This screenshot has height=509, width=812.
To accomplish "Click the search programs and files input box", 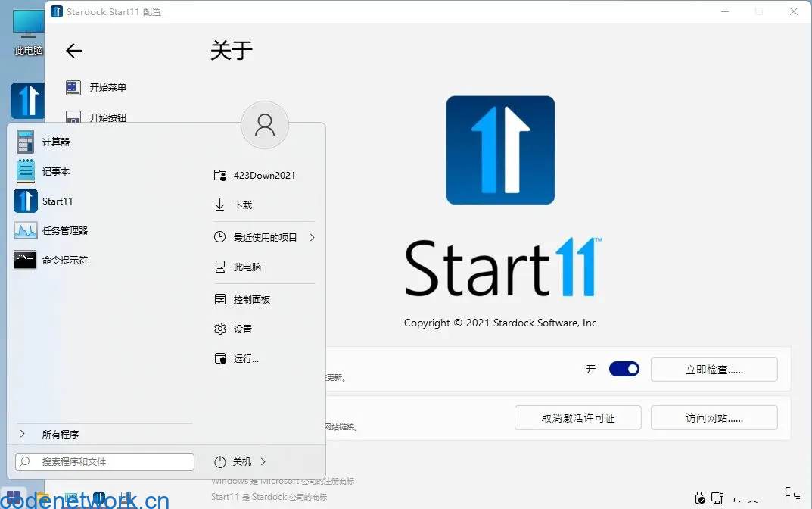I will (x=104, y=461).
